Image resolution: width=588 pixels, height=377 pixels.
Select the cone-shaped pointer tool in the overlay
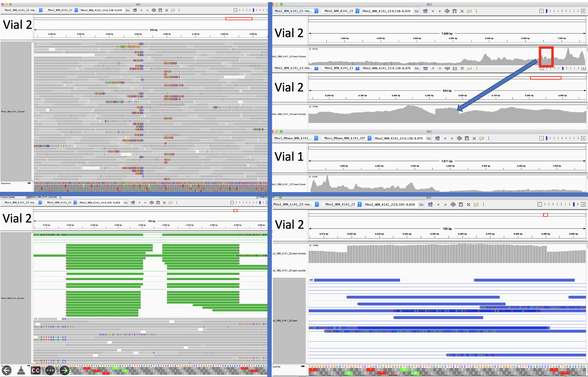point(21,370)
